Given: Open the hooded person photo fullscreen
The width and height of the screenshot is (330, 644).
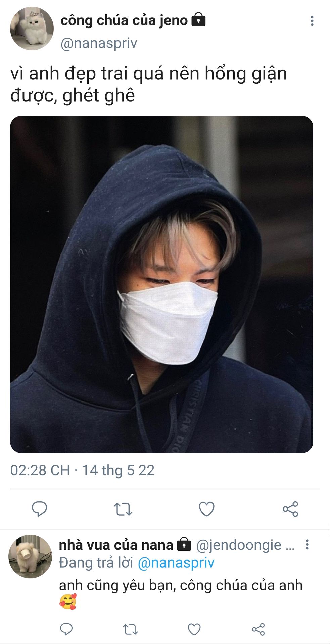Looking at the screenshot, I should 161,284.
